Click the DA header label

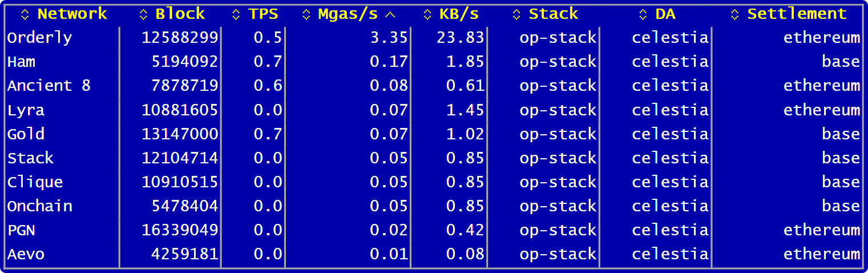[665, 14]
